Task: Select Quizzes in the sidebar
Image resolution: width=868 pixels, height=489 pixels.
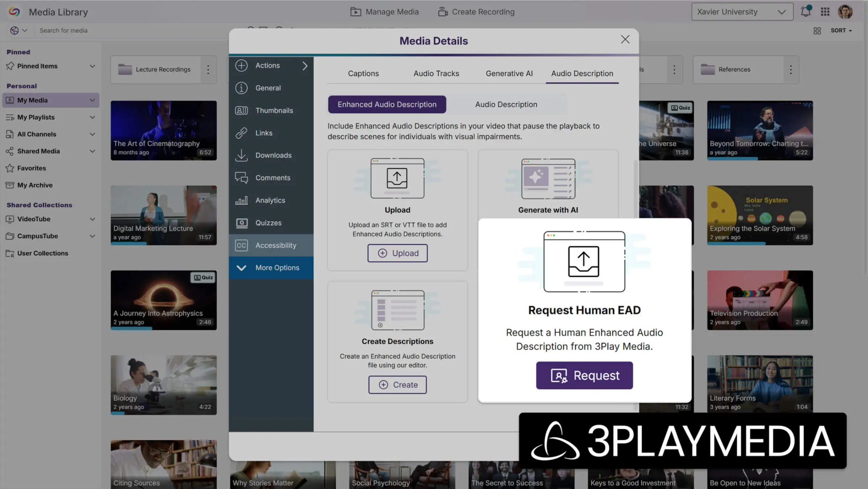Action: click(268, 223)
